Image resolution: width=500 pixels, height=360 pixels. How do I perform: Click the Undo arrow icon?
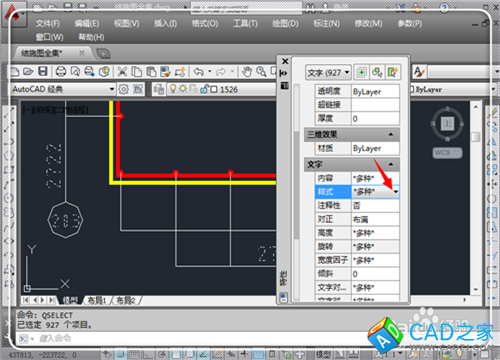[x=199, y=71]
